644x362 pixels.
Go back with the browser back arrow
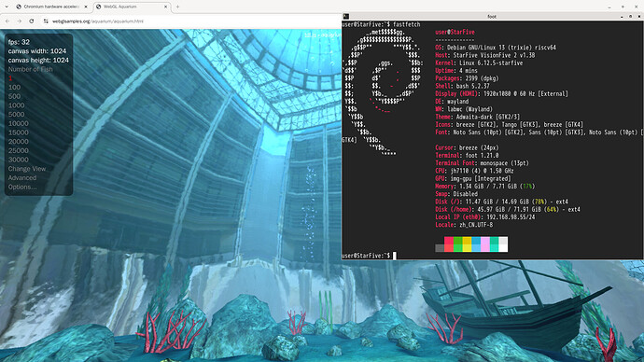[x=7, y=21]
